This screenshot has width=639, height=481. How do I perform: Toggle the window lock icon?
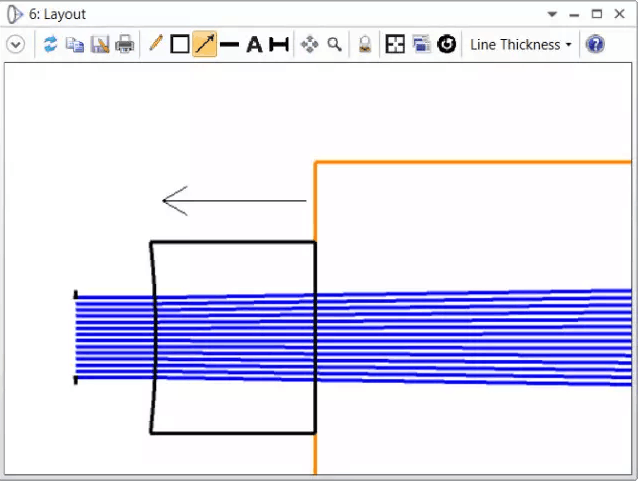tap(365, 45)
